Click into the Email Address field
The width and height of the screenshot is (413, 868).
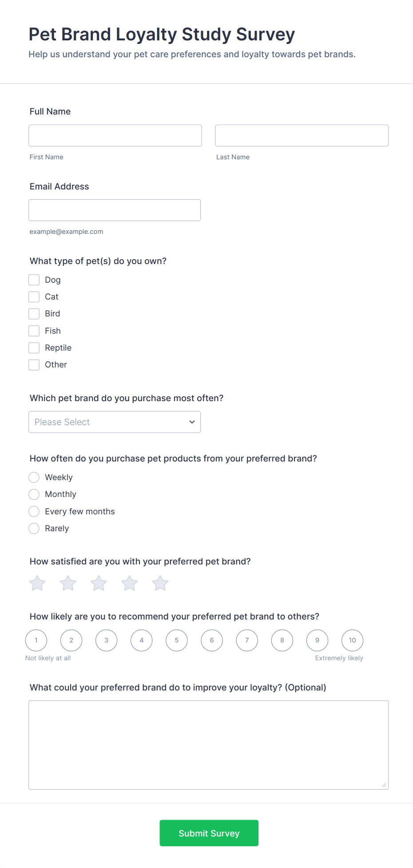tap(115, 210)
